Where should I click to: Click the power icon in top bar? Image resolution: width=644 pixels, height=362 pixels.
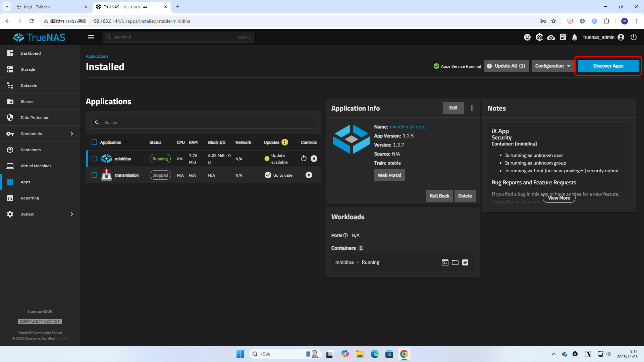[634, 37]
